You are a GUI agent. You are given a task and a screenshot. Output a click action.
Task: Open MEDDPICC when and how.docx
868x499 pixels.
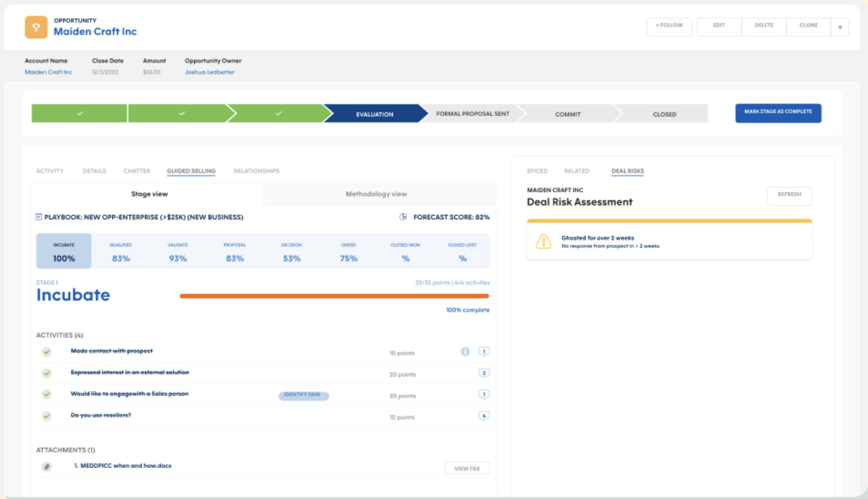(x=123, y=466)
